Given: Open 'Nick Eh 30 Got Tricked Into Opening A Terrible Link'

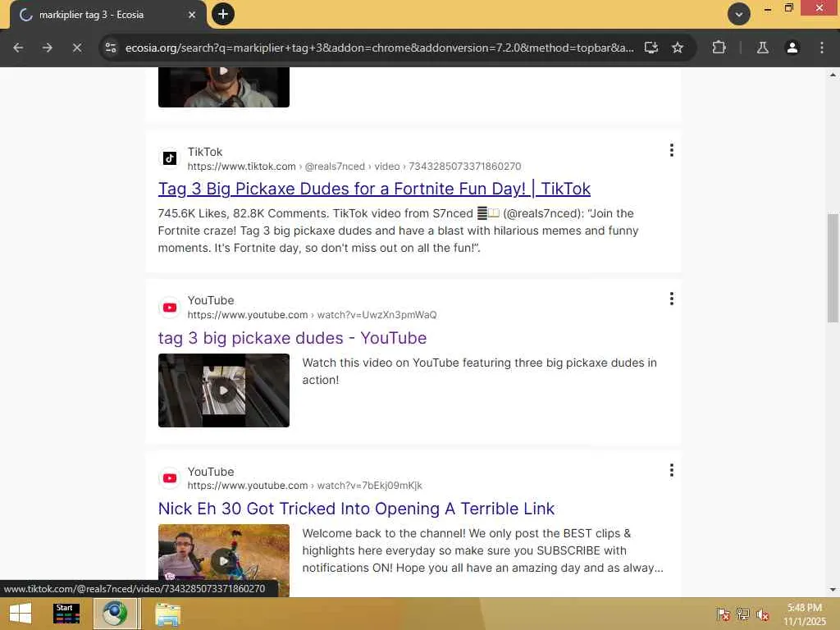Looking at the screenshot, I should (356, 509).
